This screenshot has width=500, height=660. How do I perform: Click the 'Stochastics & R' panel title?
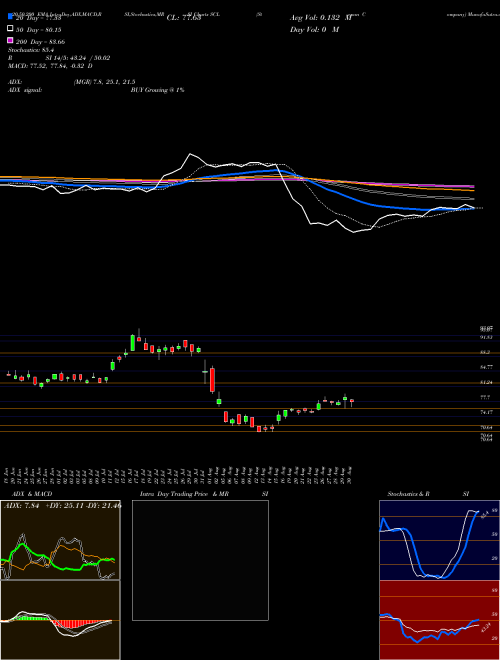click(x=408, y=494)
